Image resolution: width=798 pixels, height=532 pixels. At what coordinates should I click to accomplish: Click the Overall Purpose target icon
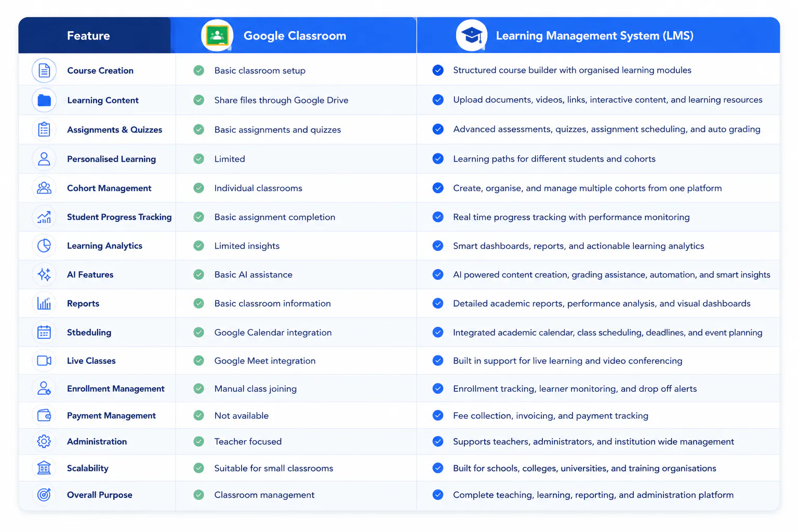(44, 495)
